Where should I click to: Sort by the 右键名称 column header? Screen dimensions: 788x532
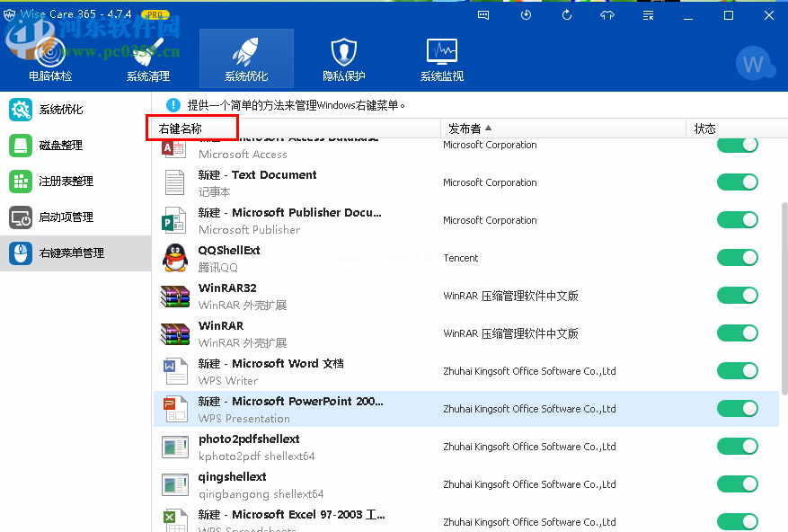pyautogui.click(x=181, y=129)
